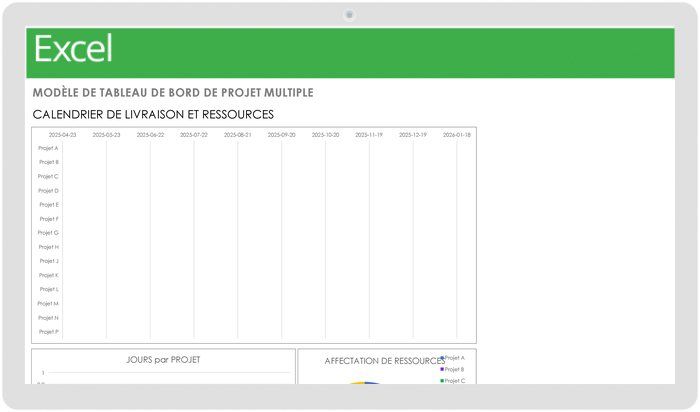The image size is (700, 412).
Task: Select 'Projet A' row label in the calendar chart
Action: [x=48, y=148]
